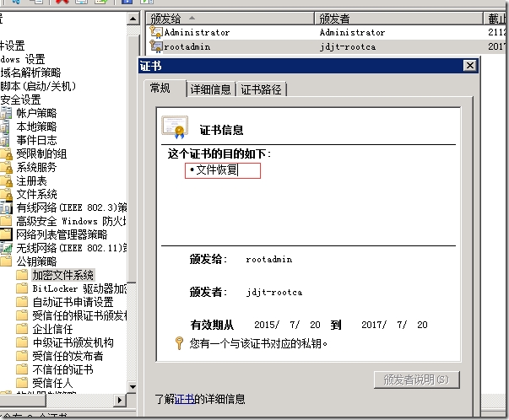This screenshot has height=420, width=509.
Task: Click the jdjt-rootca issuer cell in list
Action: pos(348,47)
